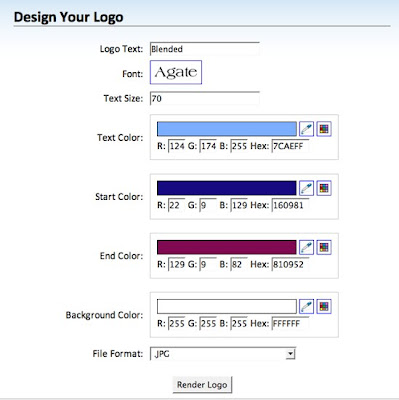Click the End Color eyedropper icon
Screen dimensions: 399x400
click(x=306, y=247)
